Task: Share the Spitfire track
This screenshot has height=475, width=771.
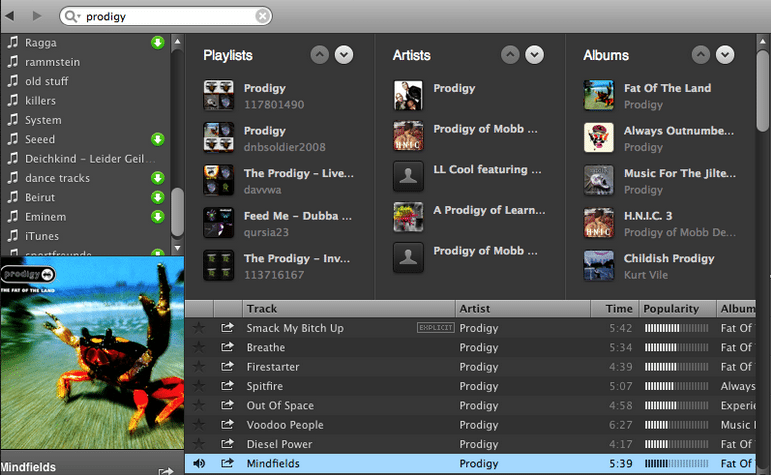Action: coord(227,386)
